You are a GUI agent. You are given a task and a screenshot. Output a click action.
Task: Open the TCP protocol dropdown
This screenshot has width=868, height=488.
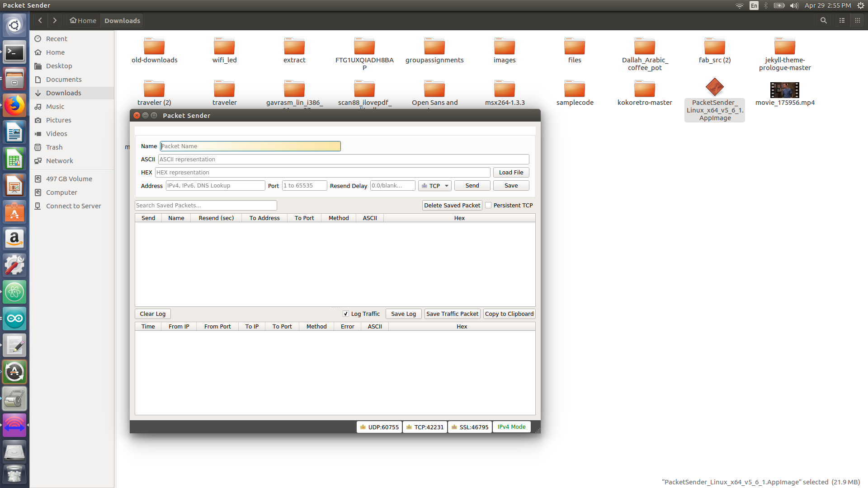pos(434,186)
